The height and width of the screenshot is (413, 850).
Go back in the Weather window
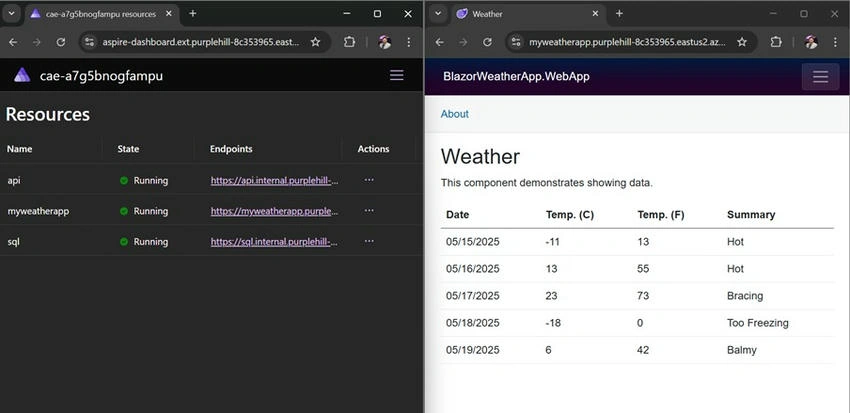[x=440, y=42]
